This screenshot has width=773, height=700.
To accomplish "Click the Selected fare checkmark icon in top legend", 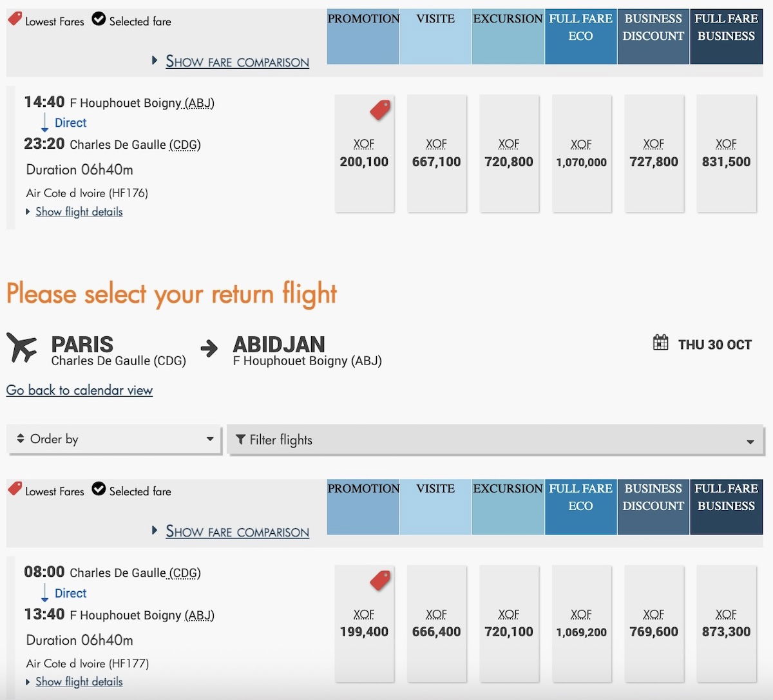I will [99, 19].
